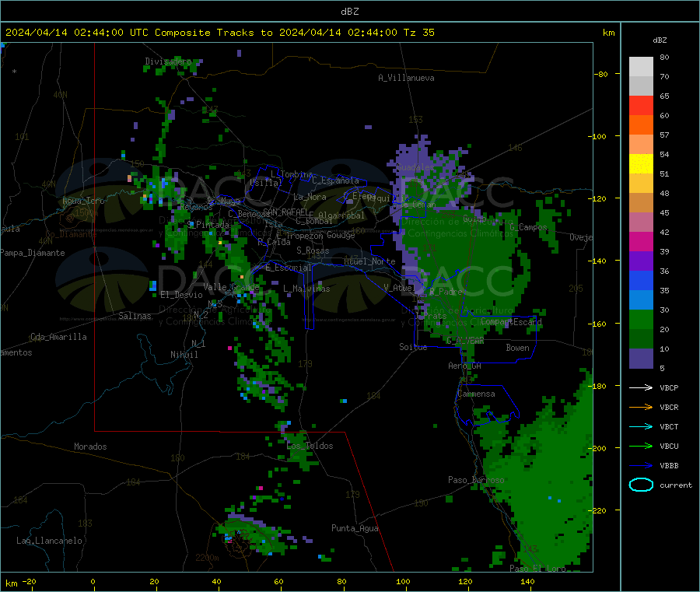This screenshot has height=592, width=700.
Task: Click the 'Nihuil' map label
Action: 184,355
